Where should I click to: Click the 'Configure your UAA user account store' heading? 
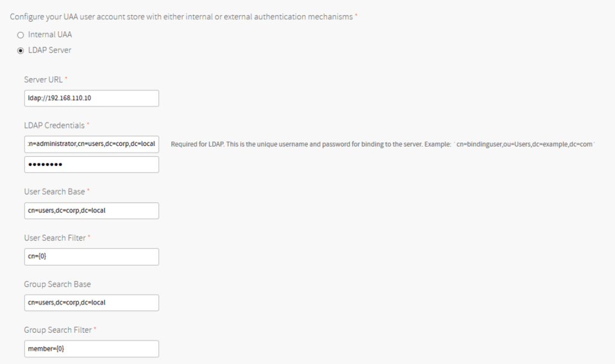pyautogui.click(x=182, y=16)
